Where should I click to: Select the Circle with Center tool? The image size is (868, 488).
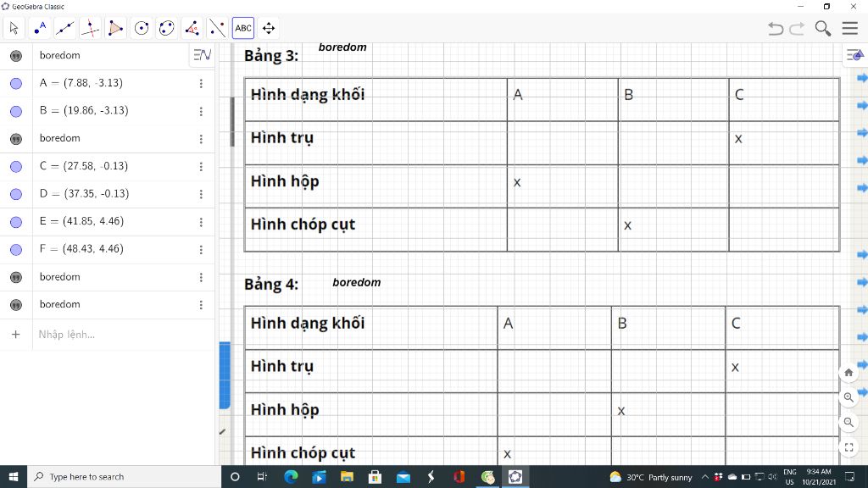click(142, 28)
